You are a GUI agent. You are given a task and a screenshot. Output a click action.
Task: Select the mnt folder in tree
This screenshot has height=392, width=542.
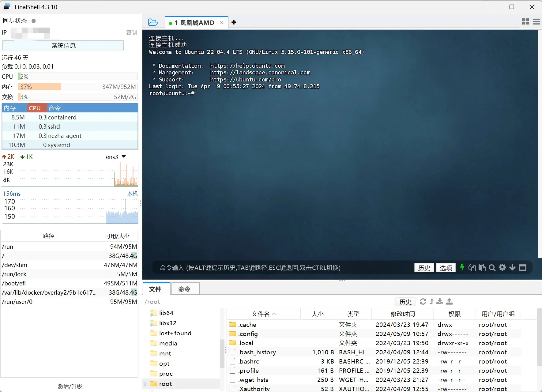(165, 353)
